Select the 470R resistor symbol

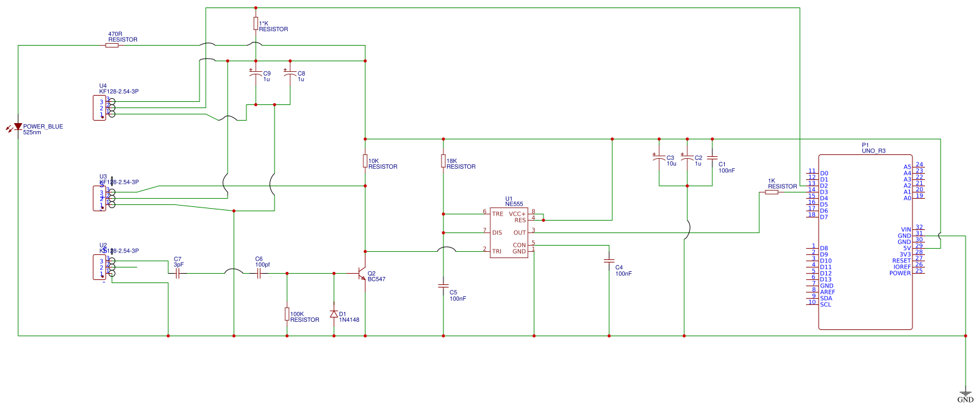click(x=113, y=45)
